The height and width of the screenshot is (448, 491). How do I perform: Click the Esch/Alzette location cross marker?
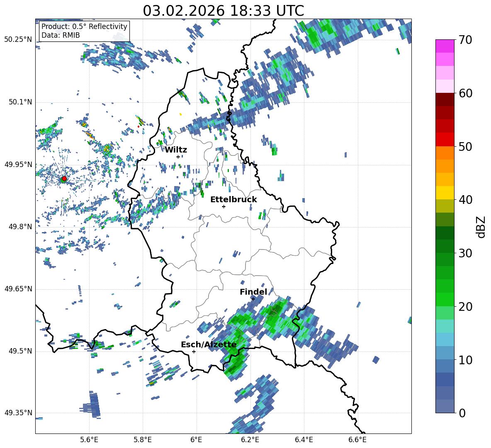coord(194,351)
